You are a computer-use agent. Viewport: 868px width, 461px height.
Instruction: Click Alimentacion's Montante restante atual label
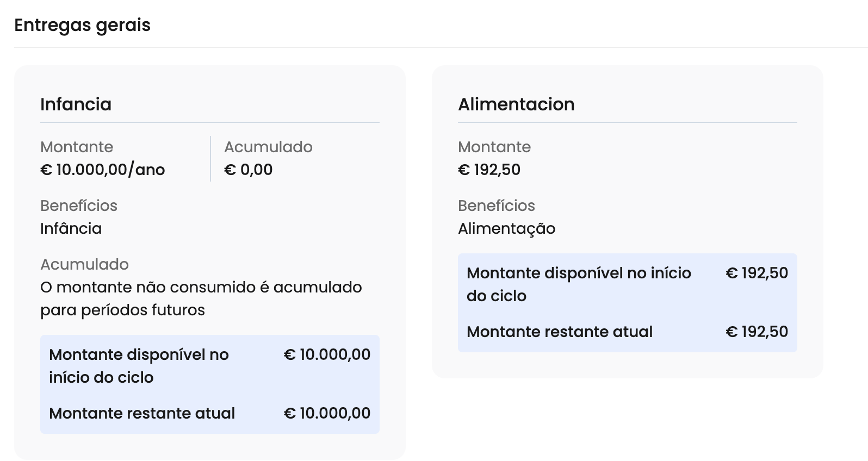coord(559,332)
